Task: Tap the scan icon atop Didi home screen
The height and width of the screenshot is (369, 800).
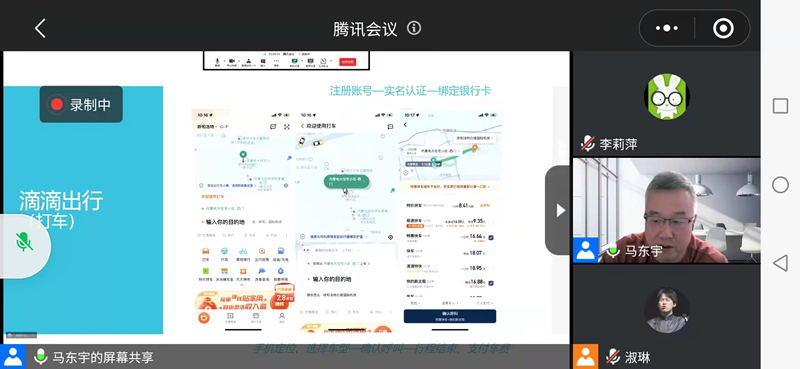Action: coord(286,127)
